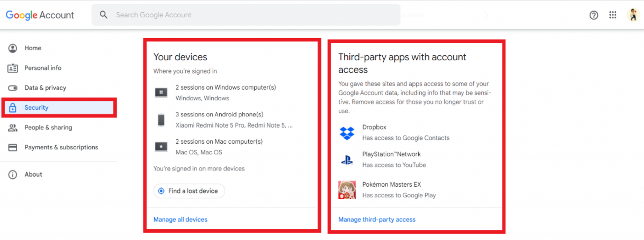Open Payments & subscriptions section

(61, 147)
